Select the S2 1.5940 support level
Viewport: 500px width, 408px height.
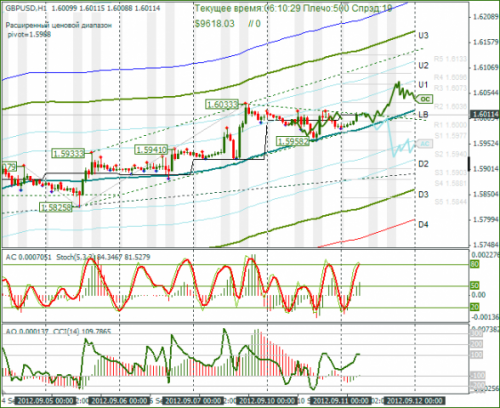pos(450,154)
